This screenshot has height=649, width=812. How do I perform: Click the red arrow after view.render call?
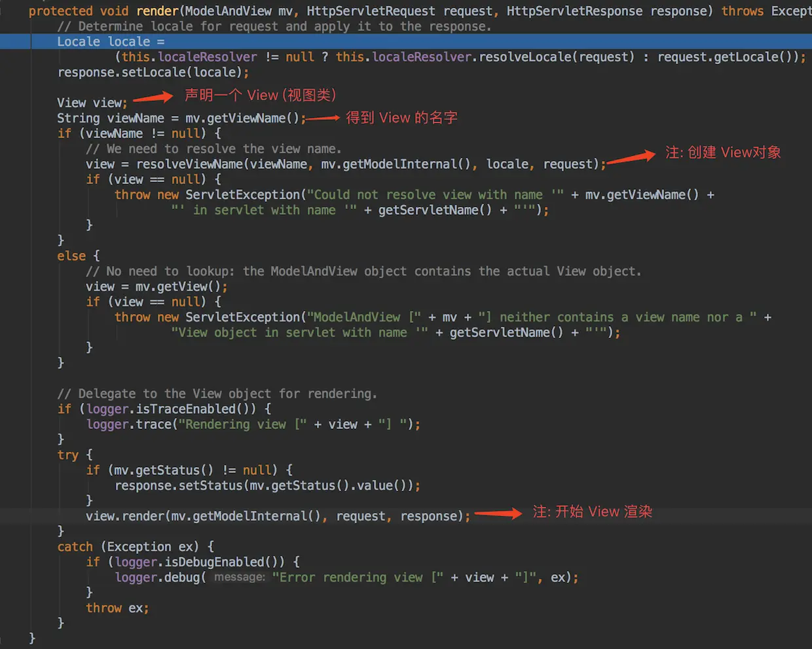[498, 514]
